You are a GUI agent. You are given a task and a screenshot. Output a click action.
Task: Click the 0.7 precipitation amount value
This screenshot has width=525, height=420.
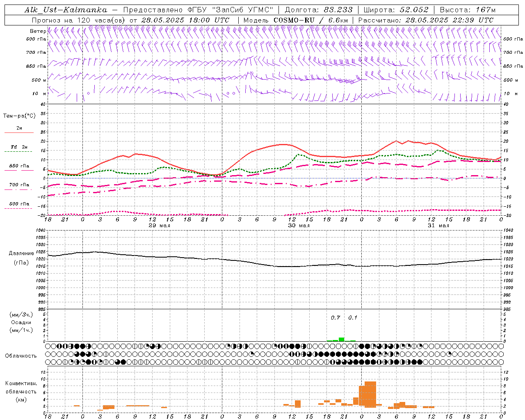[336, 317]
